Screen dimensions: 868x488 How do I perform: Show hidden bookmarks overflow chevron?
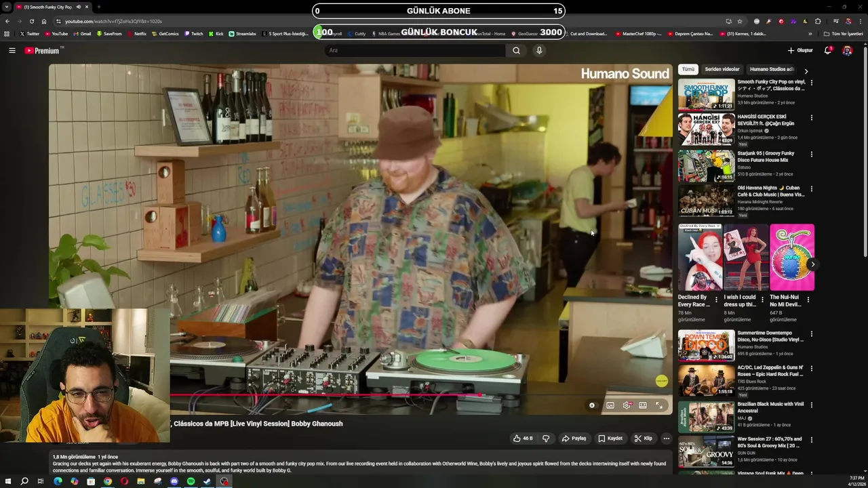(x=810, y=33)
